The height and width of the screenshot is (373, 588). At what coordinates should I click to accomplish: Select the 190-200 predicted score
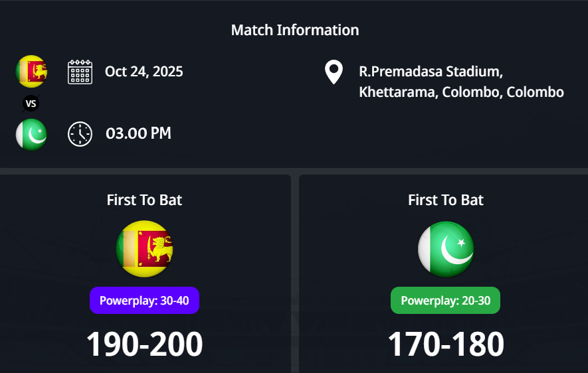click(x=144, y=344)
